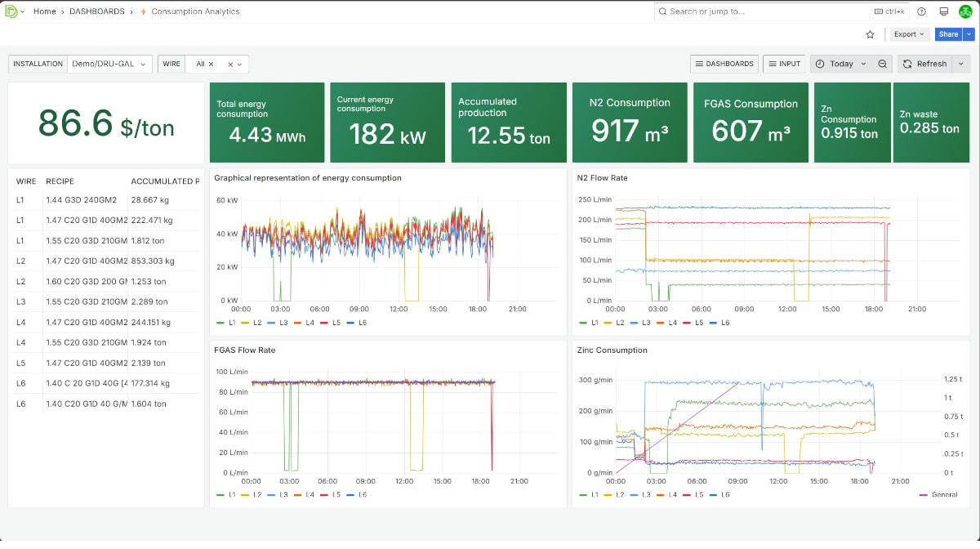
Task: Go to Home breadcrumb
Action: 45,11
